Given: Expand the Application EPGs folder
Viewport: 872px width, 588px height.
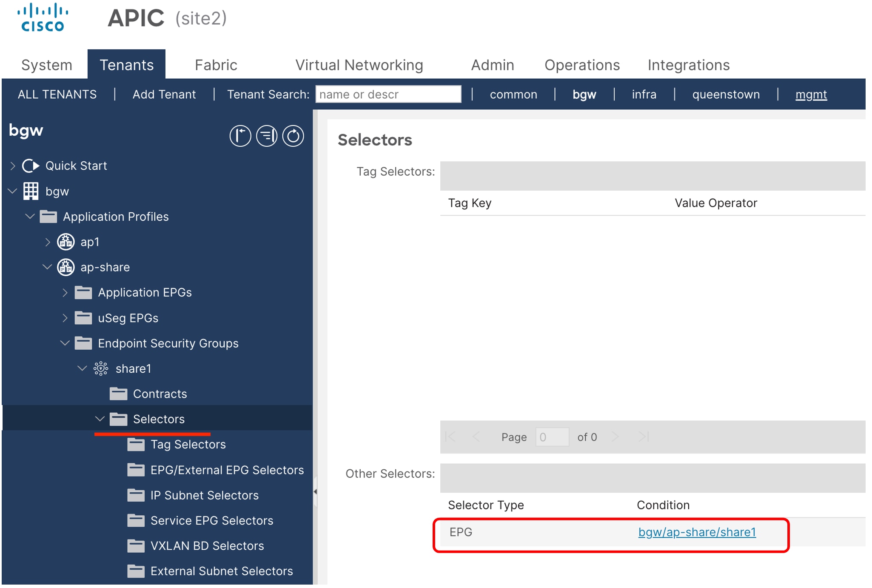Looking at the screenshot, I should [x=65, y=292].
